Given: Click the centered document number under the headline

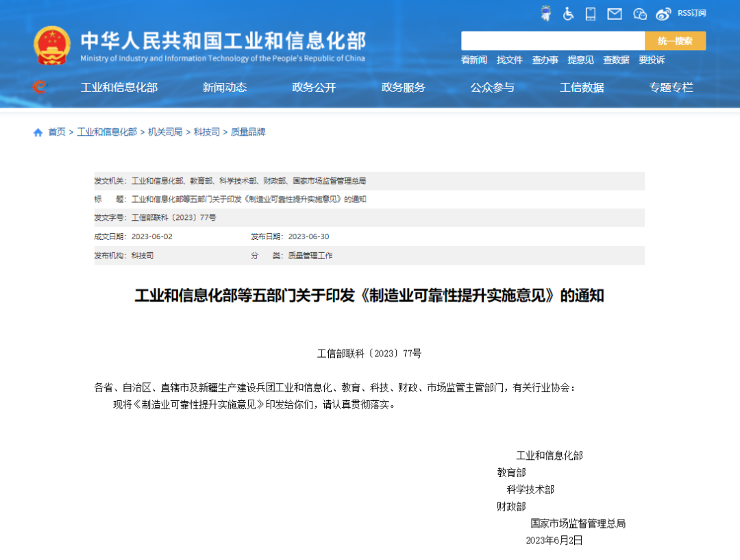Looking at the screenshot, I should click(x=369, y=354).
